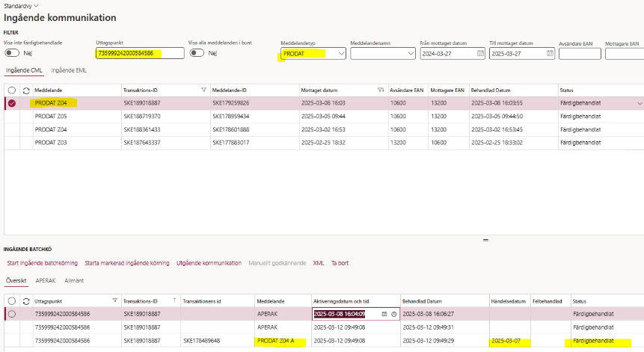Open the Meddelandenamn dropdown
This screenshot has width=644, height=352.
pyautogui.click(x=411, y=54)
